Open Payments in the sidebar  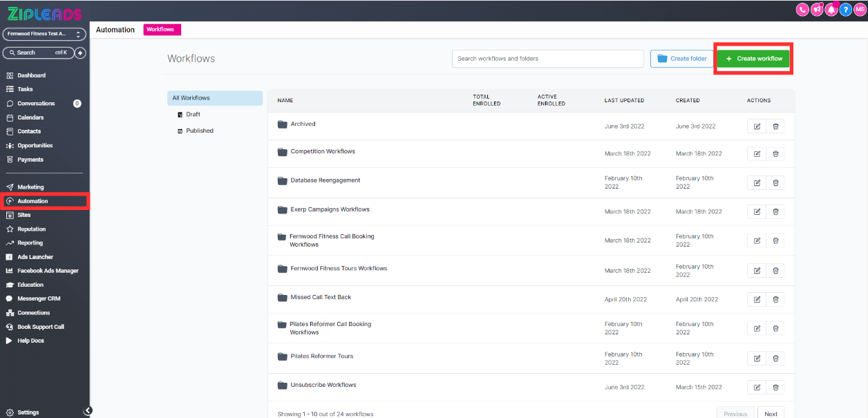pos(30,160)
